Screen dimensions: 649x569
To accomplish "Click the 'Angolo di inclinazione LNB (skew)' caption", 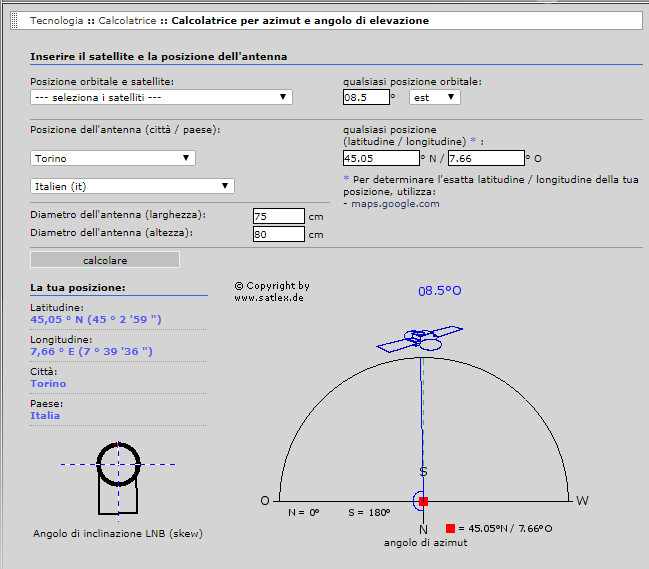I will point(118,533).
